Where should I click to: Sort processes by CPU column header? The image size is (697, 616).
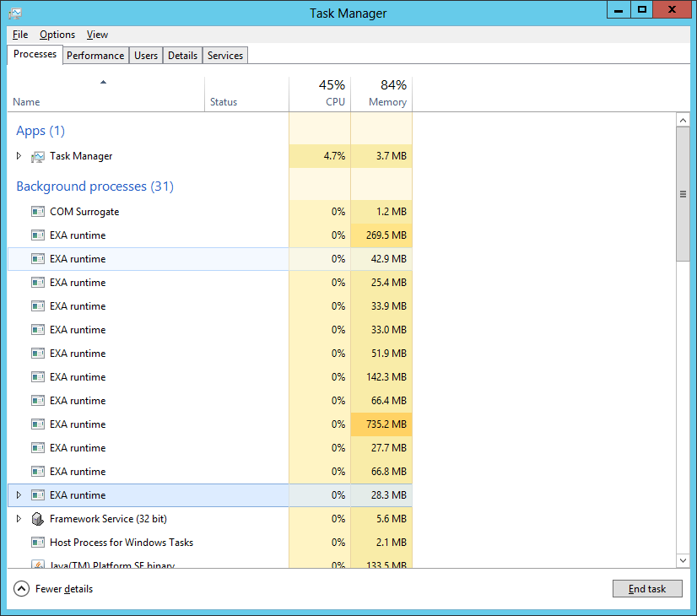(x=335, y=102)
